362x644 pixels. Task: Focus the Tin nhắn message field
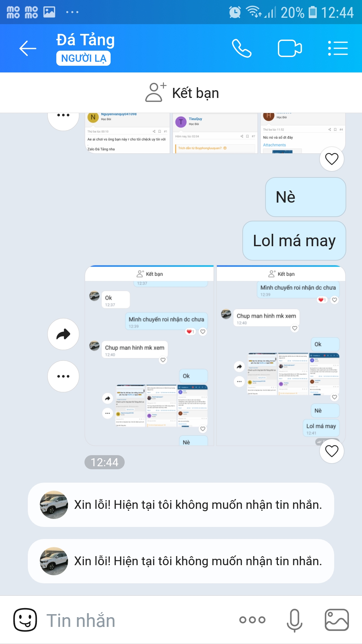coord(137,621)
